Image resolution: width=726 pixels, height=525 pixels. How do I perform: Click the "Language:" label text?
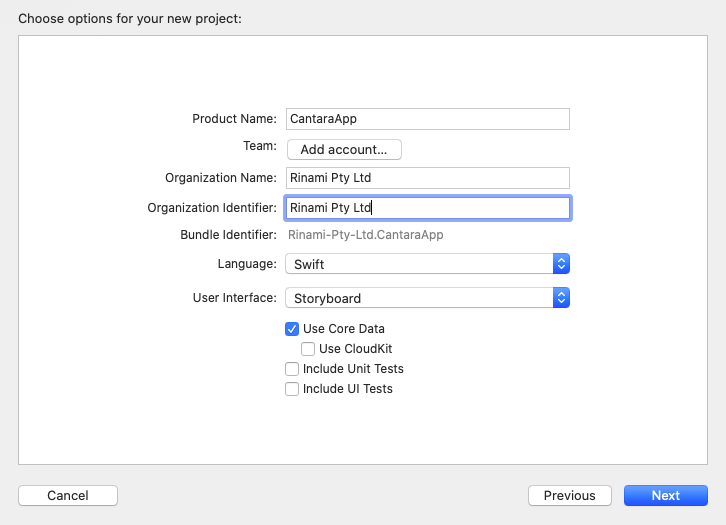[247, 264]
